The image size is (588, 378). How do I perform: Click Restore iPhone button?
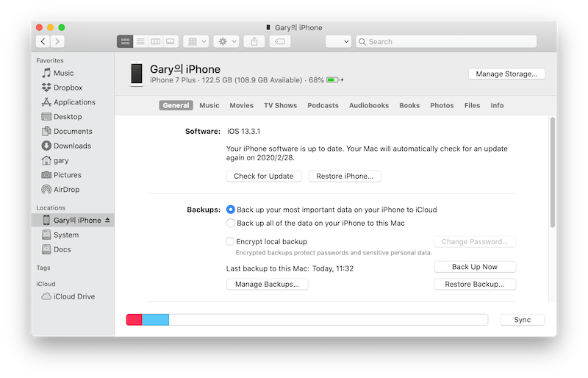pos(345,176)
